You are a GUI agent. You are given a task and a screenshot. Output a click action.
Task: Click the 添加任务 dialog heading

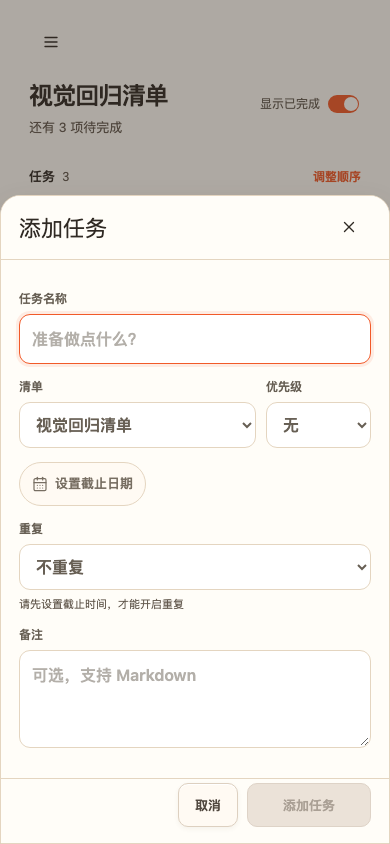pyautogui.click(x=63, y=228)
